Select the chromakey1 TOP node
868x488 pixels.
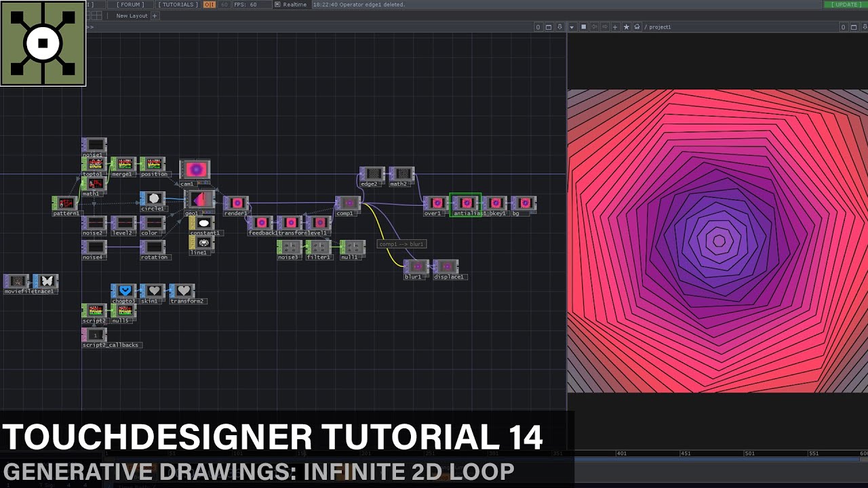point(494,203)
